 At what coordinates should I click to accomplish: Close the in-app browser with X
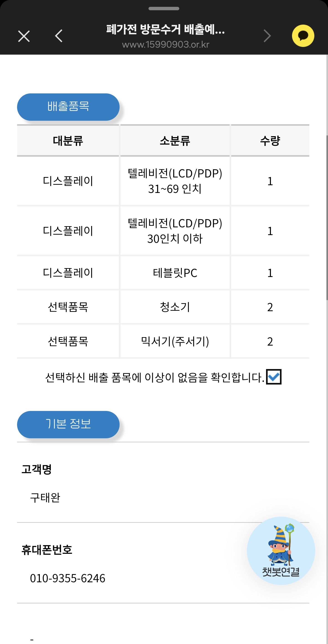[x=24, y=36]
